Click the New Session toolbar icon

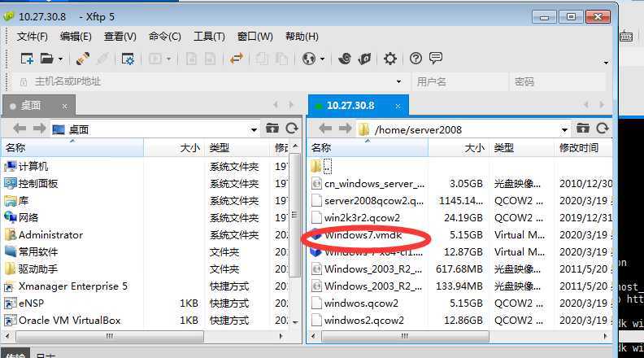(x=27, y=59)
